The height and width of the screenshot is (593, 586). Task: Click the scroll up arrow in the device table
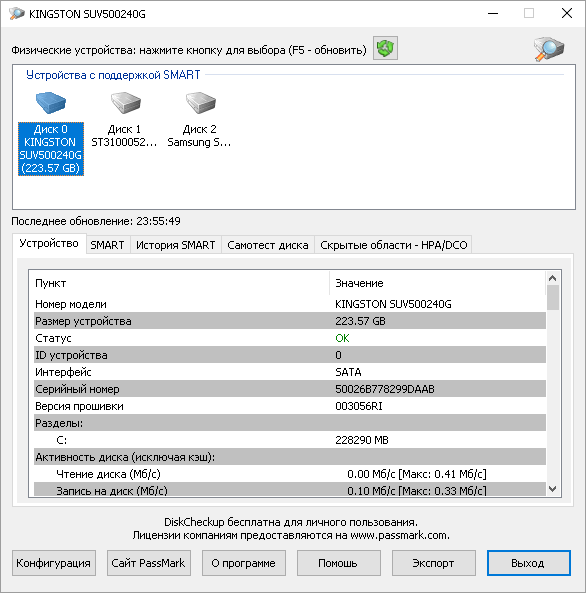(552, 278)
